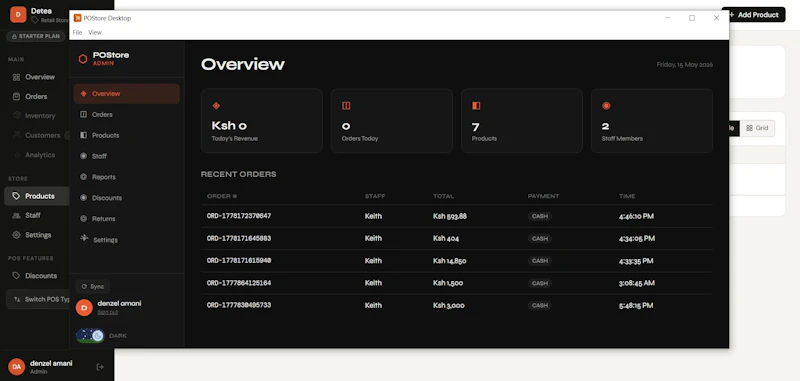Click the POStore Desktop title bar app icon
The height and width of the screenshot is (381, 800).
[x=78, y=18]
